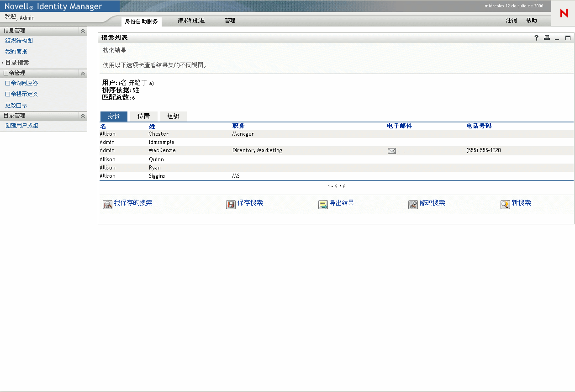Screen dimensions: 575x392
Task: Open revise search using the wrench icon
Action: coord(412,204)
